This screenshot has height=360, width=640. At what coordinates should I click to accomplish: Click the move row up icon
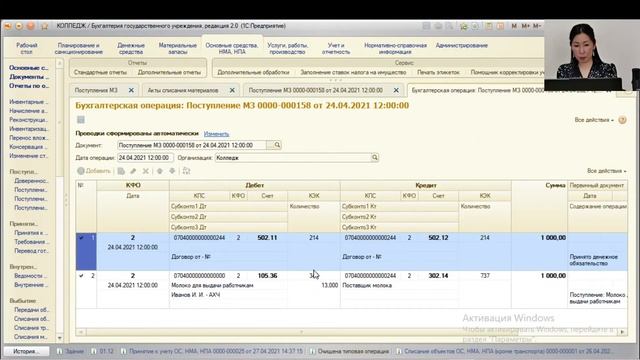click(160, 171)
